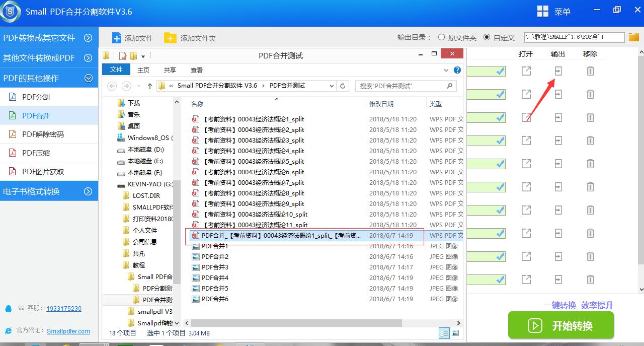Click the folder tree scroll up arrow

coord(177,102)
